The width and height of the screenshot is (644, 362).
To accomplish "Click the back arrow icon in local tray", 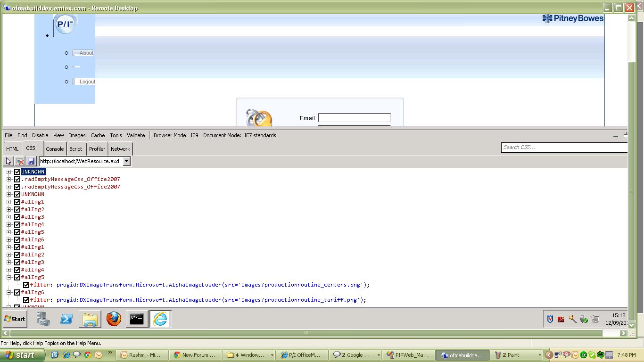I will [549, 355].
